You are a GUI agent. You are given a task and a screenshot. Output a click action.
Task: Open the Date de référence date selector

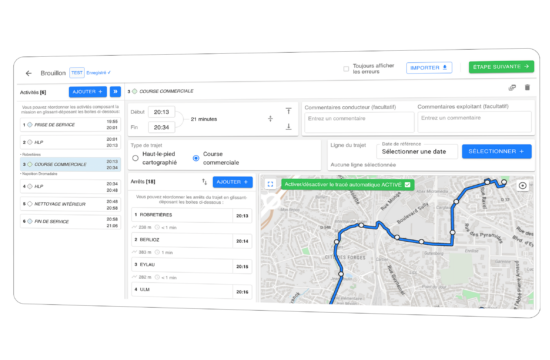pyautogui.click(x=417, y=152)
